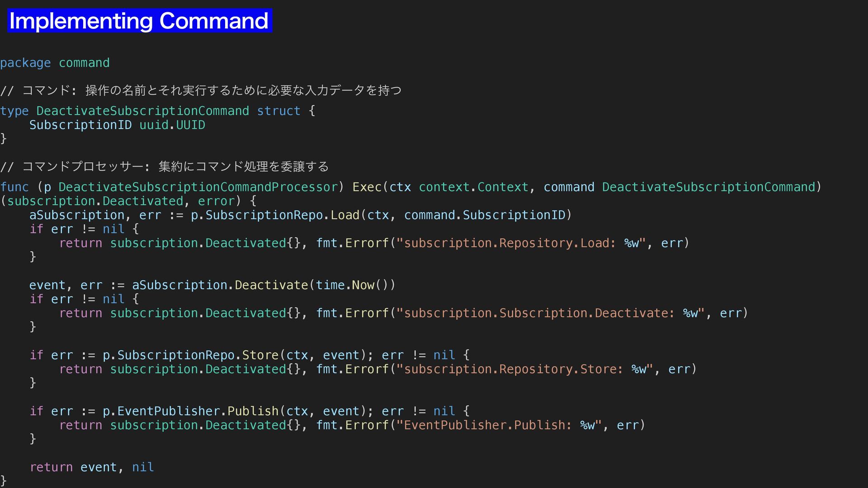Click the context.Context parameter type
The height and width of the screenshot is (488, 868).
tap(473, 187)
